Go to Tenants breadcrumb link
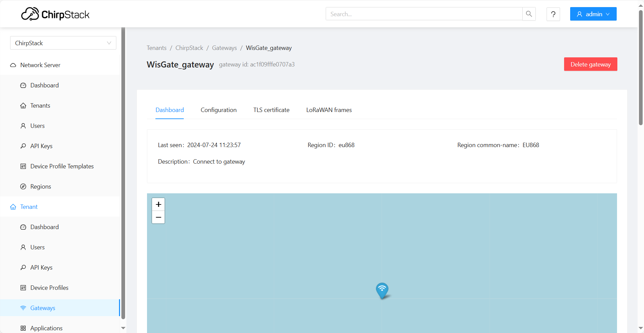This screenshot has height=333, width=644. click(x=156, y=48)
